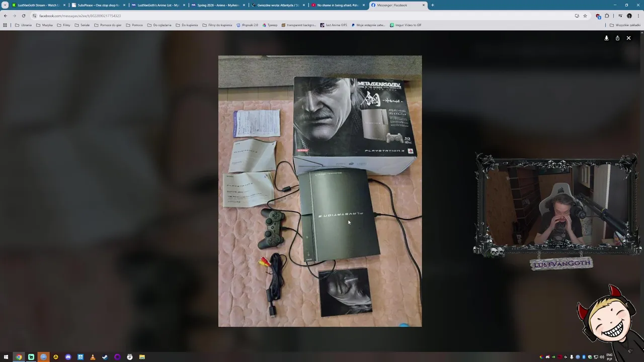Open the Wszystkie zakładki folder

point(625,25)
